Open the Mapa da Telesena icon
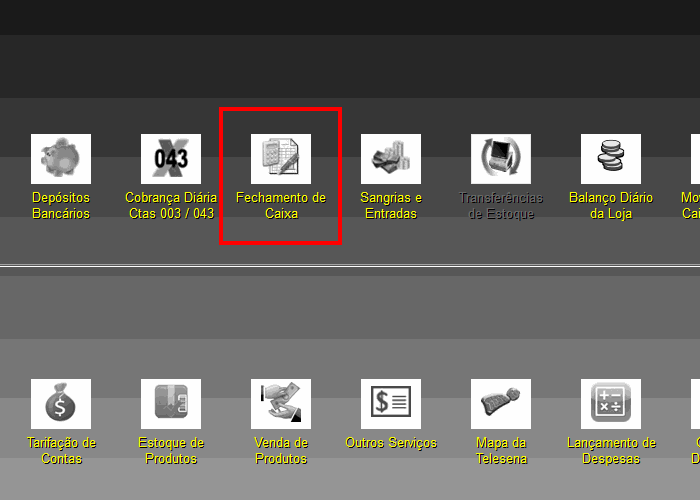The height and width of the screenshot is (500, 700). coord(501,404)
